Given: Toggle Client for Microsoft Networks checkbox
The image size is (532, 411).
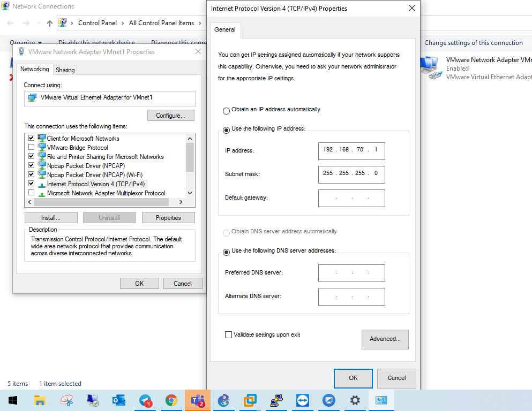Looking at the screenshot, I should [32, 138].
